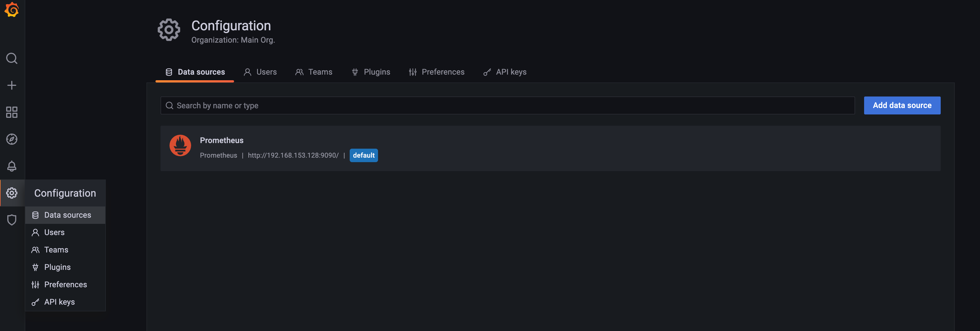This screenshot has height=331, width=980.
Task: Click the plus Create icon in sidebar
Action: pyautogui.click(x=12, y=85)
